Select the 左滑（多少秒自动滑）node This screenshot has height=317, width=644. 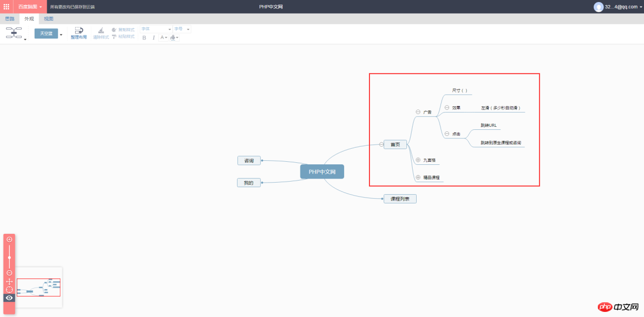pos(500,108)
